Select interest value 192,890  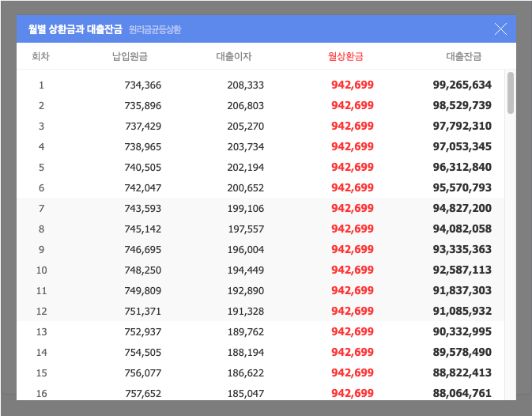pyautogui.click(x=246, y=290)
